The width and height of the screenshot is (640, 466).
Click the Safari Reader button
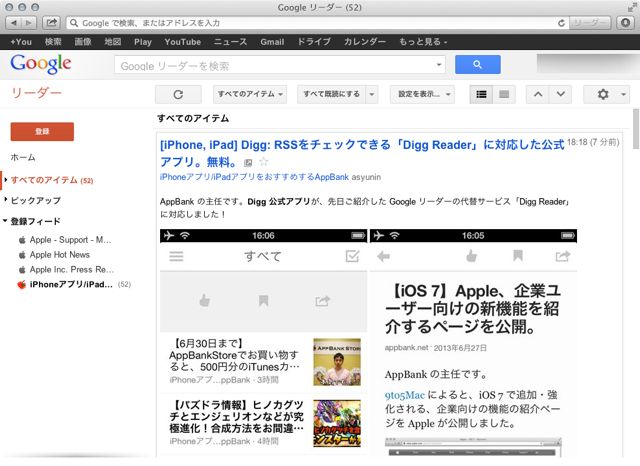point(589,23)
